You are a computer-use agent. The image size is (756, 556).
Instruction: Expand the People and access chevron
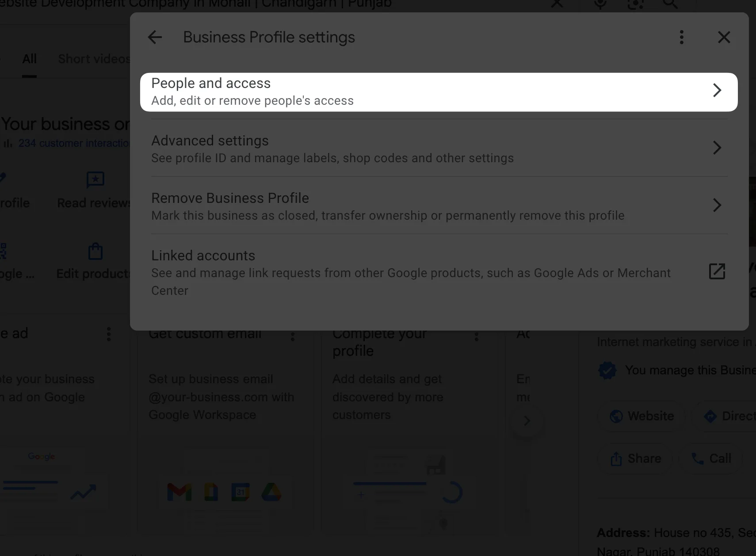717,91
